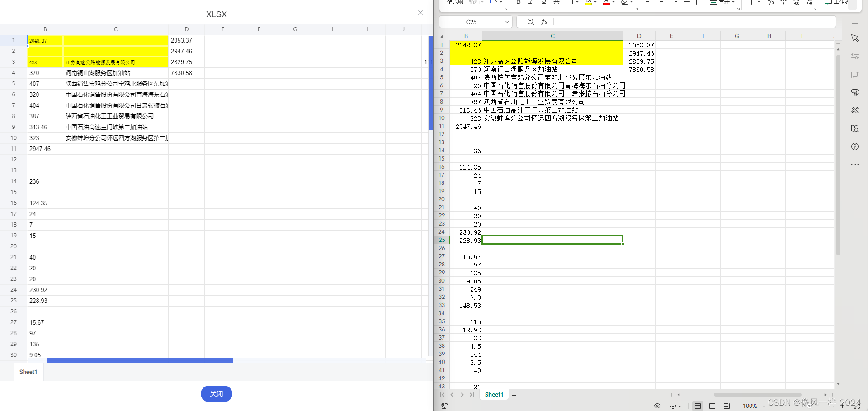868x411 pixels.
Task: Click the horizontal scrollbar in XLSX preview
Action: (140, 360)
